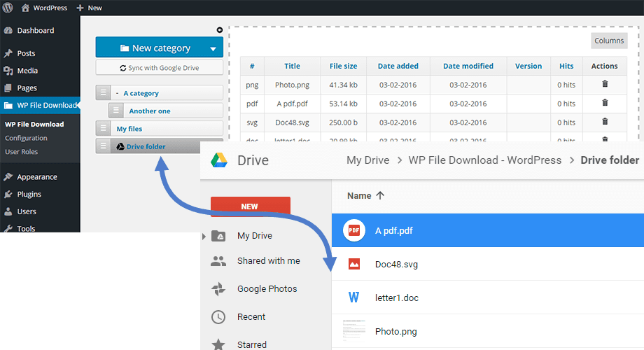Select letter1.doc file in Drive list
The width and height of the screenshot is (644, 350).
point(487,297)
